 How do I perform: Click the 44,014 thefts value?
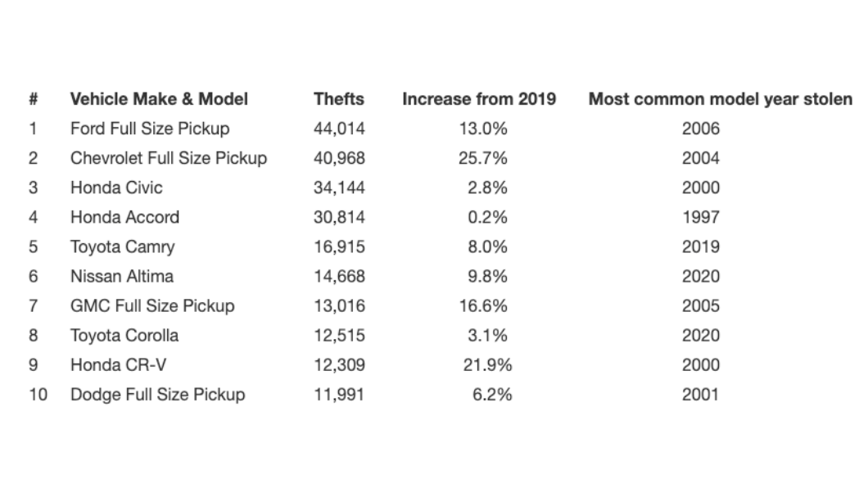pyautogui.click(x=339, y=129)
